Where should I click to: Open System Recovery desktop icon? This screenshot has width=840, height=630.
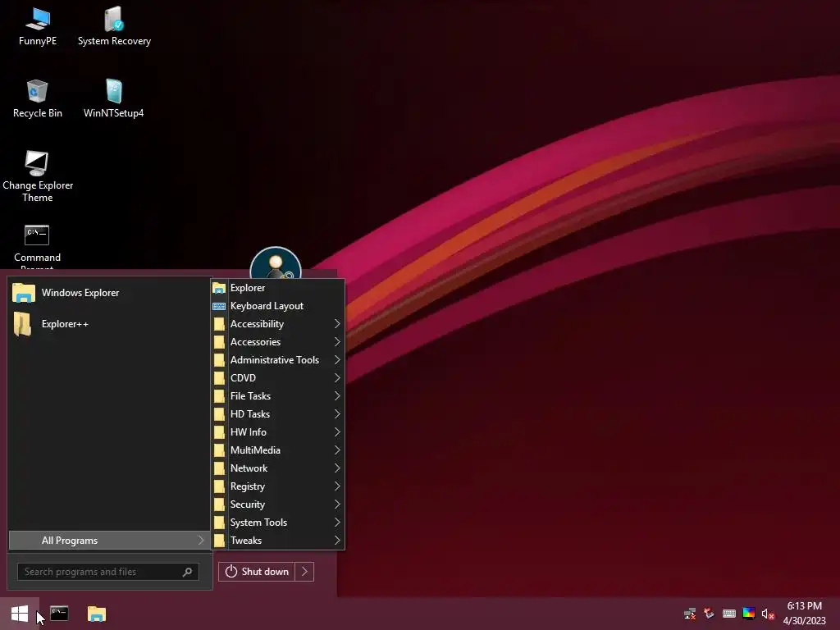(114, 27)
